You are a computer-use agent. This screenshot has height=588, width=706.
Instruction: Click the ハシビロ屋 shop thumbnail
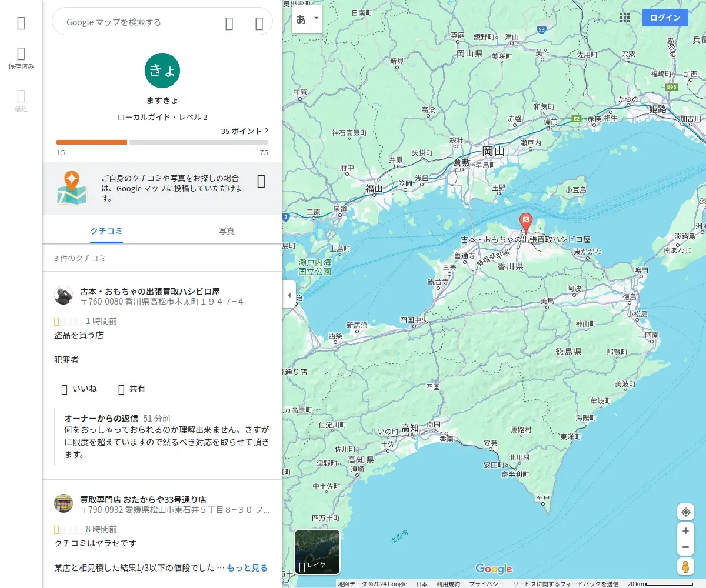pos(64,296)
